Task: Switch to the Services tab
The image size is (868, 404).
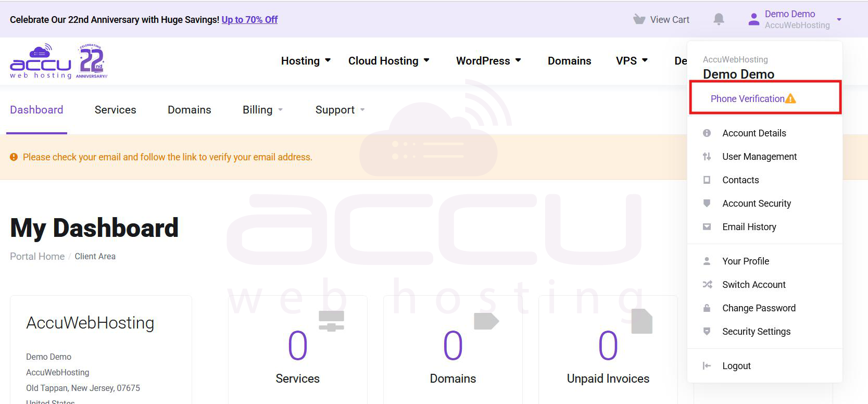Action: [116, 110]
